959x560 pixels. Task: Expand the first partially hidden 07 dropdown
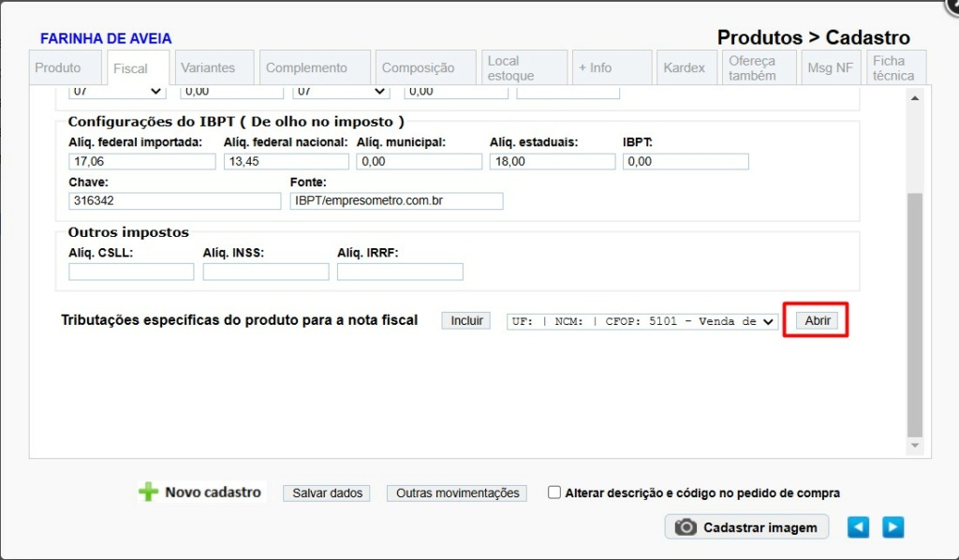pyautogui.click(x=117, y=92)
